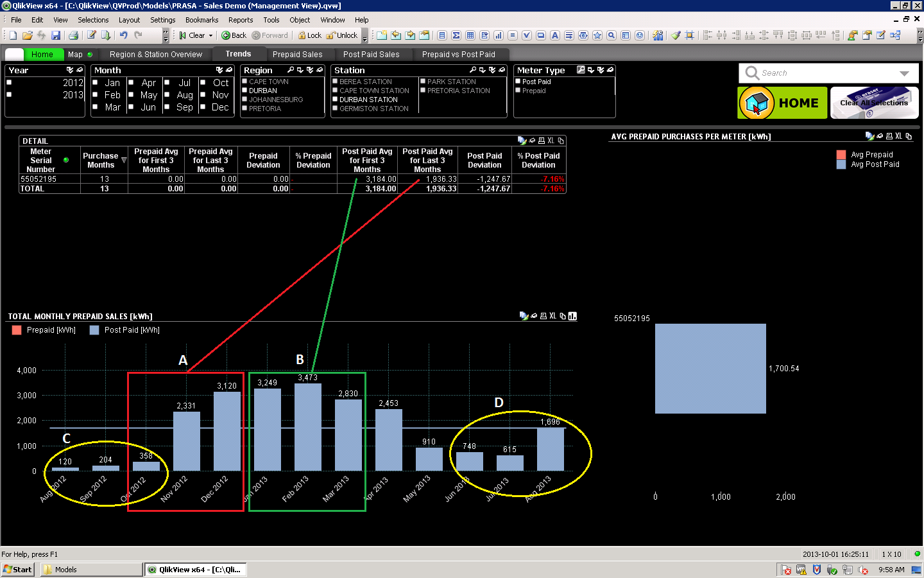Open the Search box dropdown arrow
The height and width of the screenshot is (578, 924).
tap(904, 74)
